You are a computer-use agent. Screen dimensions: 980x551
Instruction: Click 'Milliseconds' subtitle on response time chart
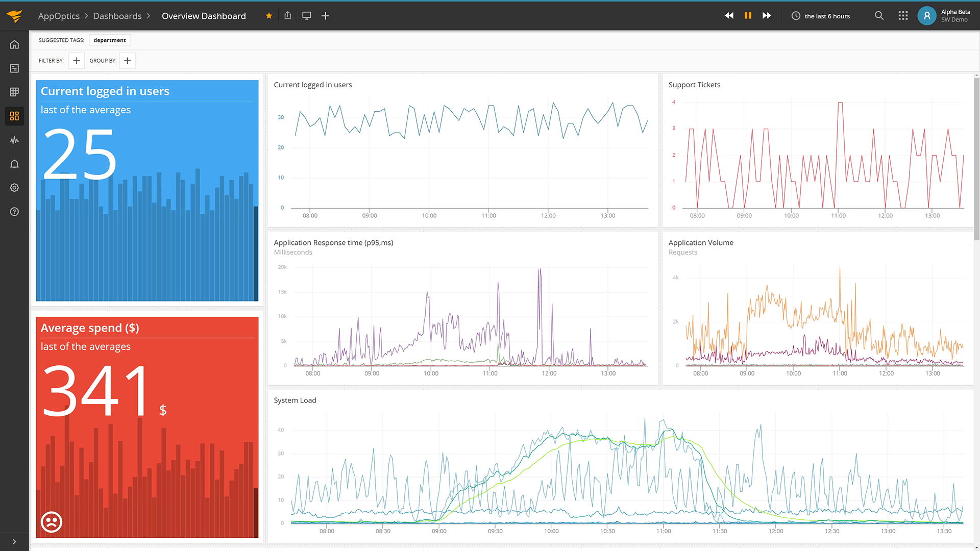pyautogui.click(x=293, y=253)
